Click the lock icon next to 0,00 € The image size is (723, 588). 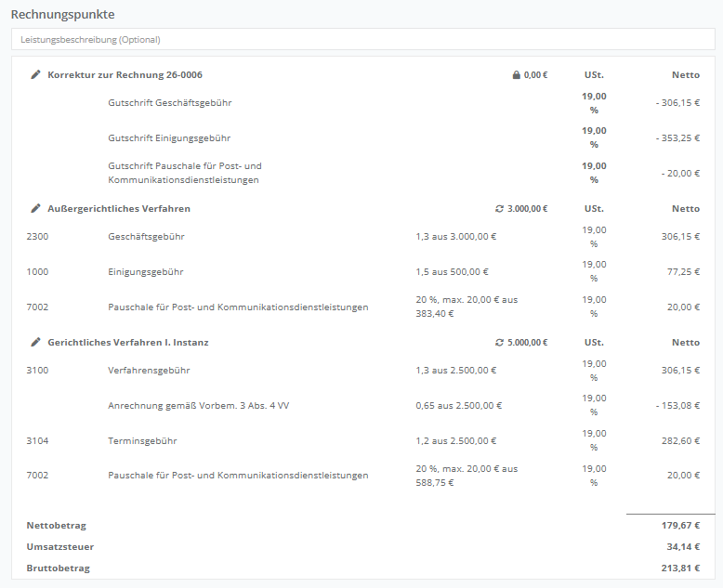517,75
